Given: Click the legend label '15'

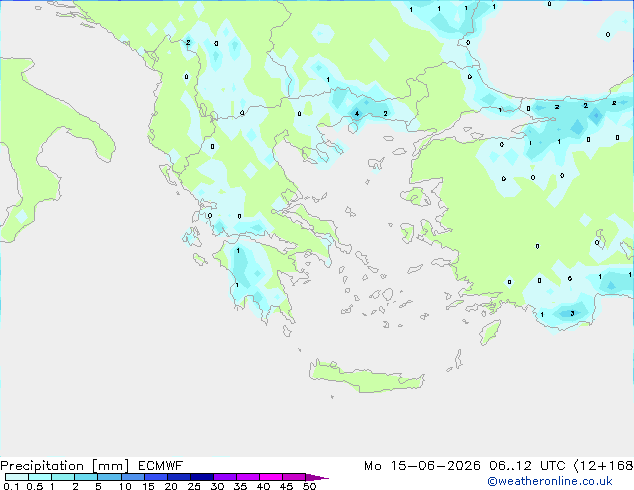Looking at the screenshot, I should tap(148, 486).
